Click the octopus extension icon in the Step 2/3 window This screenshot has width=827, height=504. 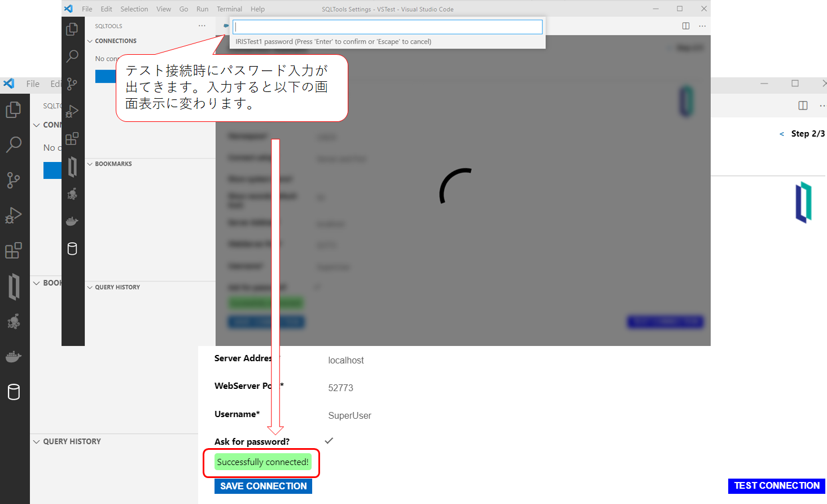pos(14,322)
